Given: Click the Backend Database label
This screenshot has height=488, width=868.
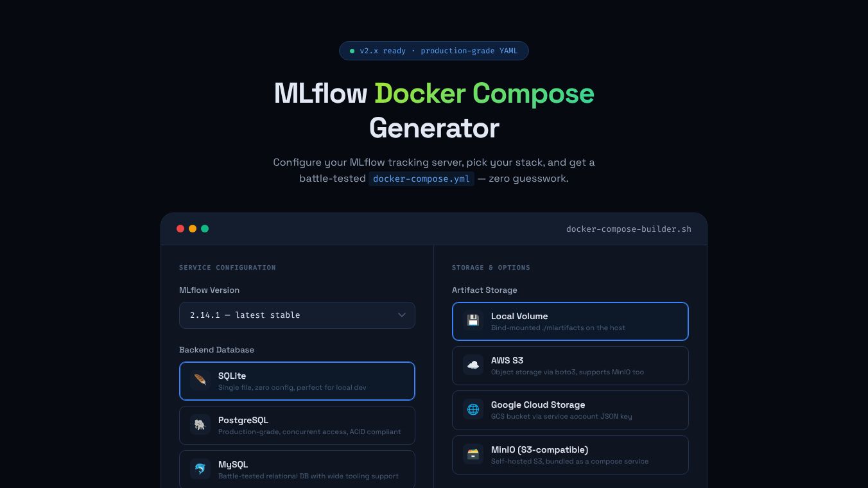Looking at the screenshot, I should pos(216,350).
